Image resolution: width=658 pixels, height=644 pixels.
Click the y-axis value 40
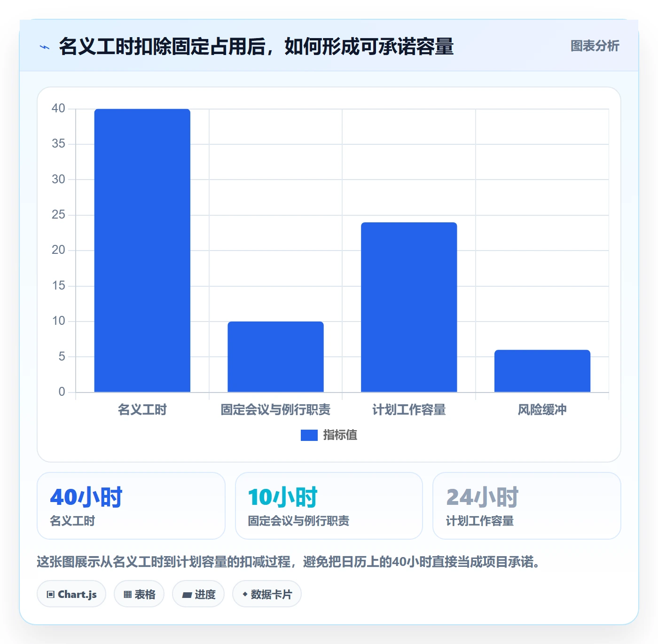[x=58, y=109]
